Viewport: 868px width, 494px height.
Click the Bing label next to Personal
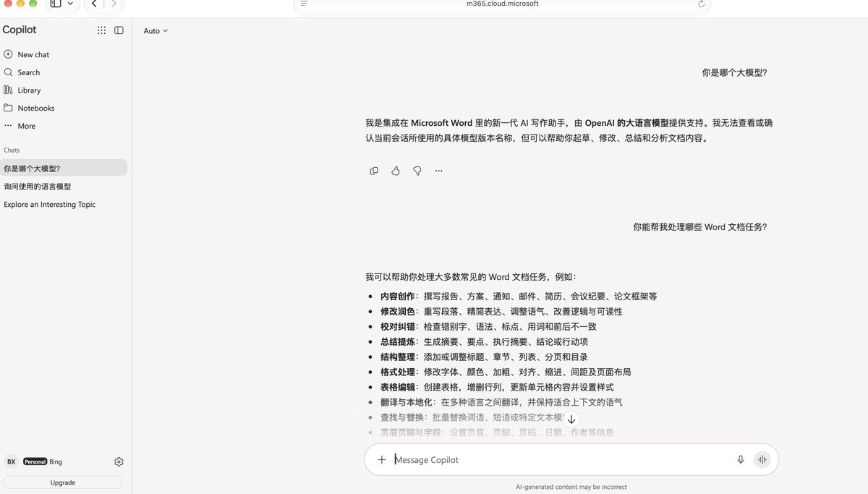pos(56,461)
